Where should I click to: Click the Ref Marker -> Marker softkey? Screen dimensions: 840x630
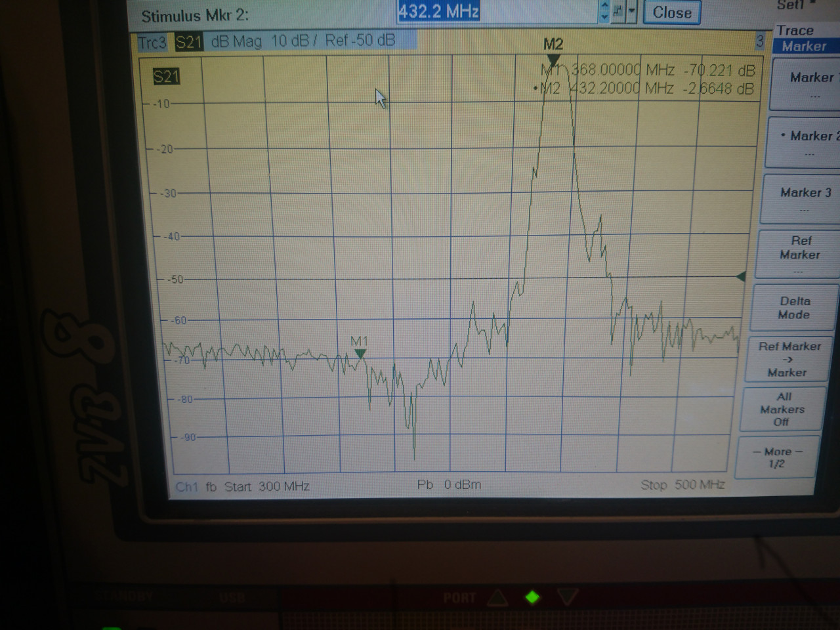tap(787, 359)
